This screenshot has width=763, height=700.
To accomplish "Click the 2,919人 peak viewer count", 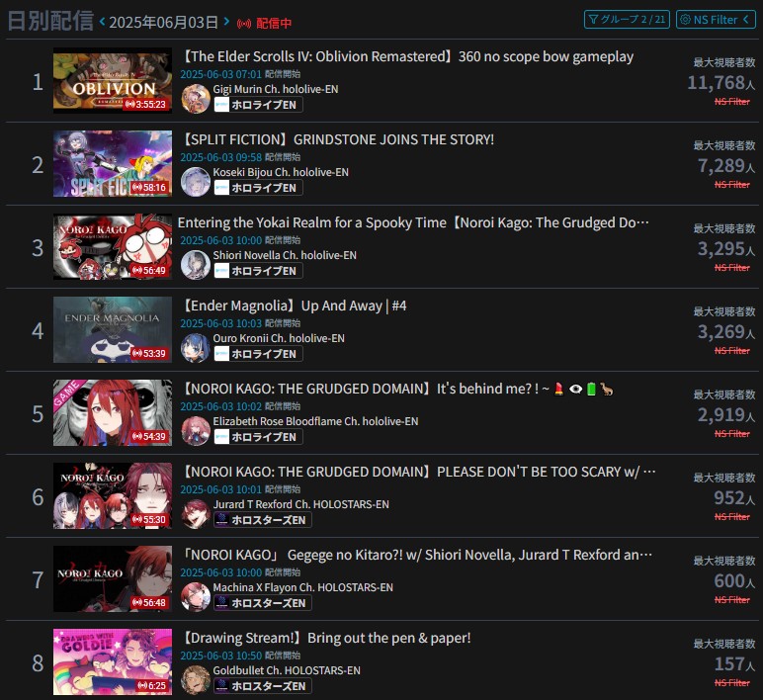I will coord(726,415).
